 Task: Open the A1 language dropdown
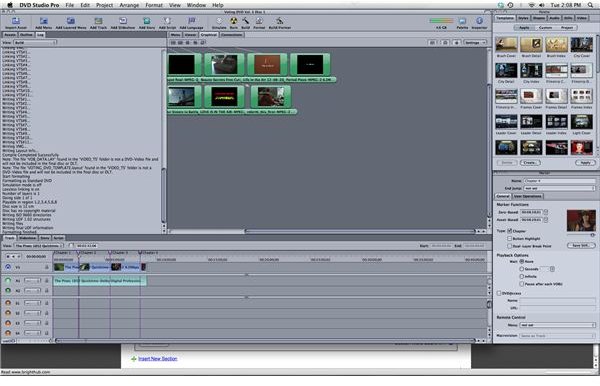(32, 281)
